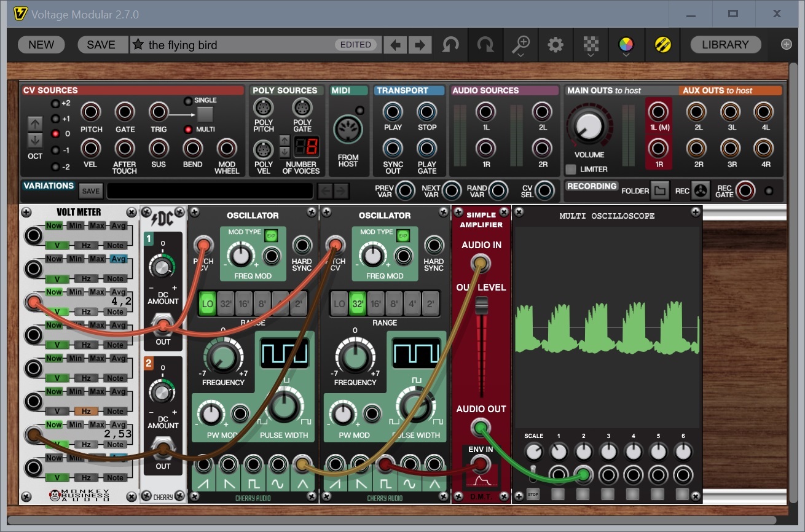The image size is (805, 532).
Task: Toggle the oscilloscope channel 1 button
Action: pos(558,493)
